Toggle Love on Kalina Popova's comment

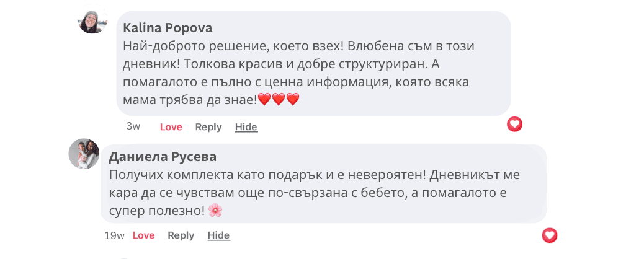click(x=171, y=127)
